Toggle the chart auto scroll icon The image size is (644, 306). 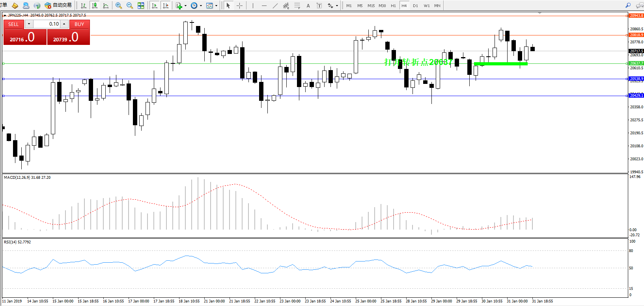(x=155, y=6)
